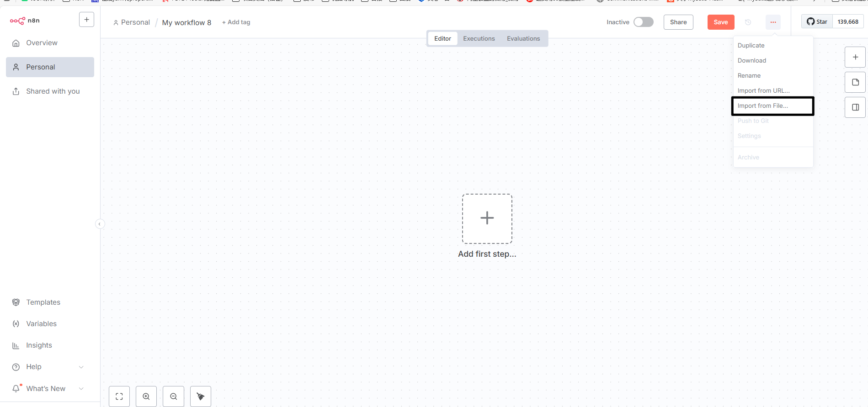Image resolution: width=868 pixels, height=407 pixels.
Task: Click the red Save button
Action: tap(720, 22)
